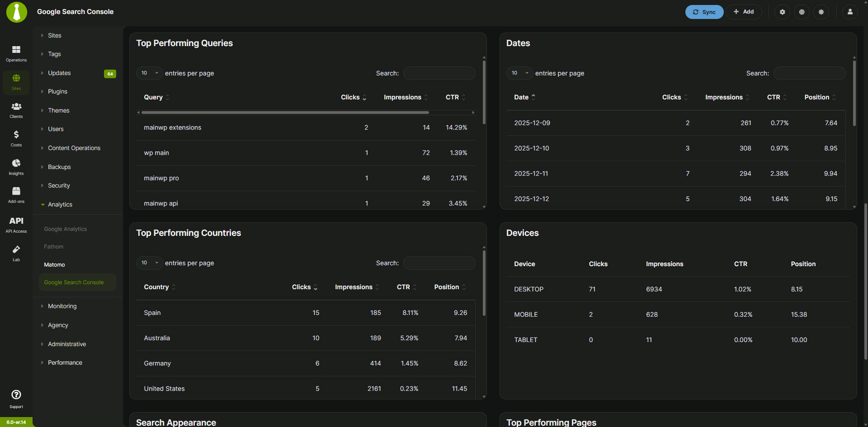Sort the Dates table by Impressions
868x427 pixels.
pyautogui.click(x=727, y=97)
